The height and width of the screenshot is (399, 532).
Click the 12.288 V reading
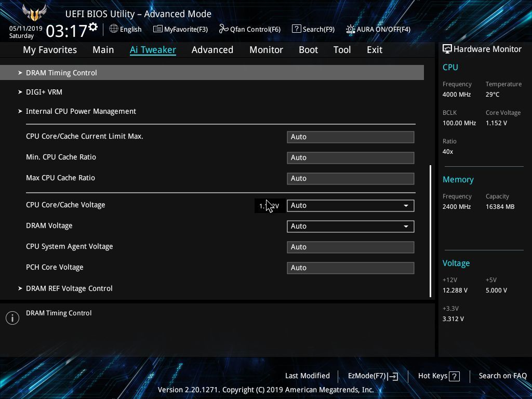click(455, 290)
